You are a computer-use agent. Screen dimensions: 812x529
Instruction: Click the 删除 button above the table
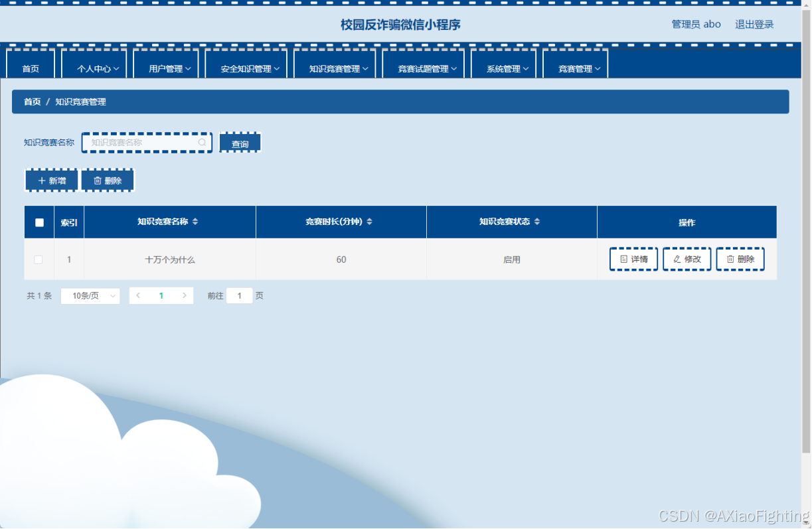click(108, 181)
